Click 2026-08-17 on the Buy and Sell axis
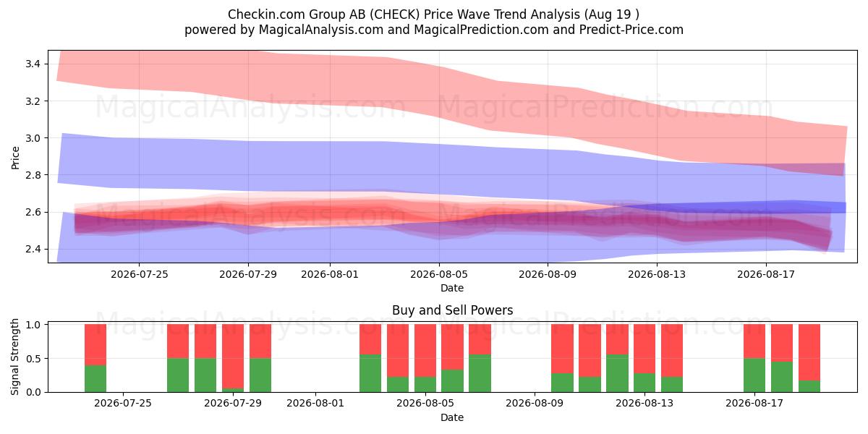This screenshot has height=434, width=868. tap(754, 404)
